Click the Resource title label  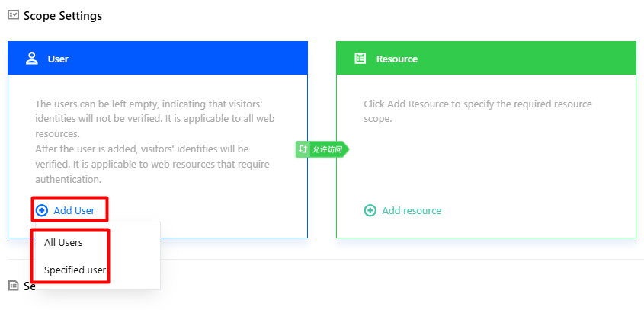397,59
